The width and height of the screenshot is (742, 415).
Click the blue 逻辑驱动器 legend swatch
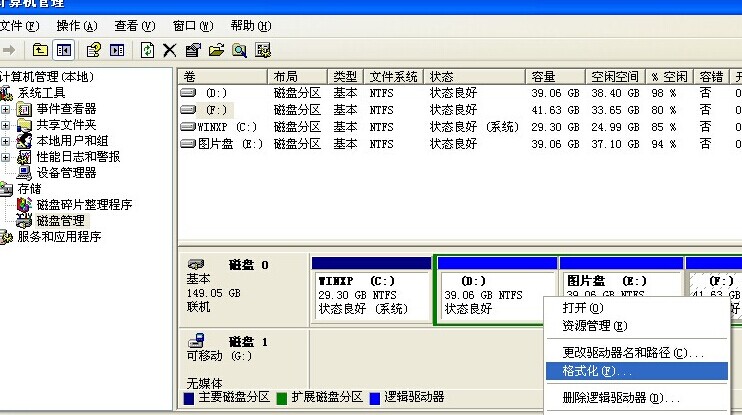[375, 398]
